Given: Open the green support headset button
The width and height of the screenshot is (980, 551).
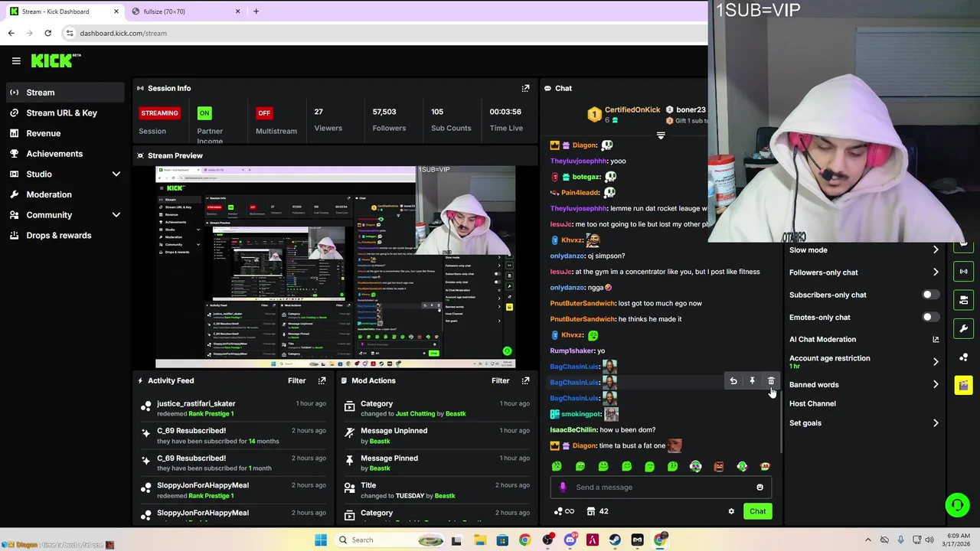Looking at the screenshot, I should [x=956, y=505].
